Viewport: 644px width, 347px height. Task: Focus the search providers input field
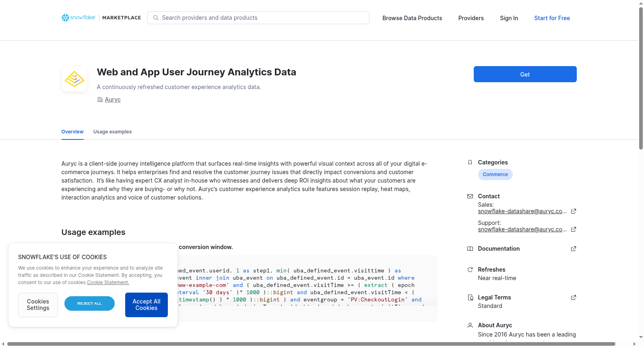[x=258, y=18]
